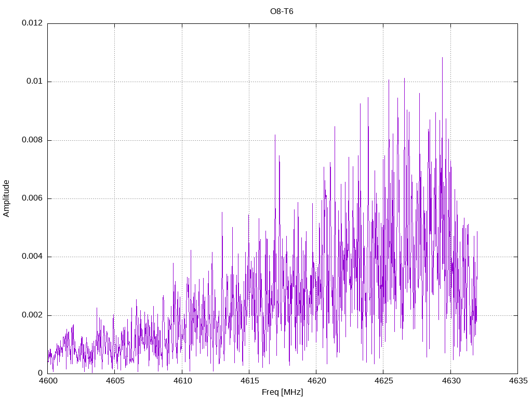The height and width of the screenshot is (399, 532).
Task: Click the 4615 x-axis tick label
Action: (x=249, y=381)
